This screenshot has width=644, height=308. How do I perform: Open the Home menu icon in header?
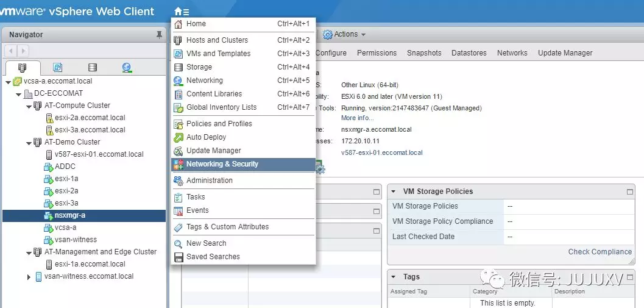tap(182, 12)
